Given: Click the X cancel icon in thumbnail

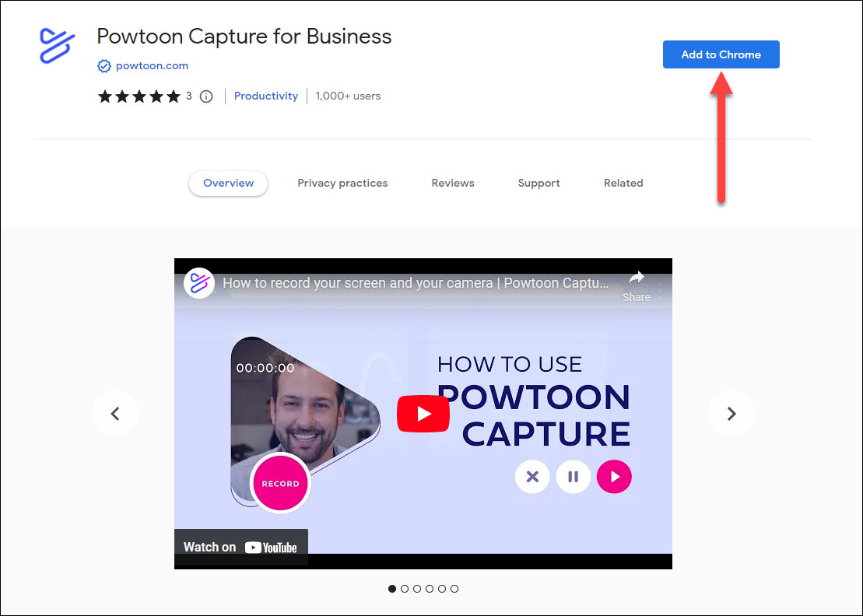Looking at the screenshot, I should (x=532, y=476).
